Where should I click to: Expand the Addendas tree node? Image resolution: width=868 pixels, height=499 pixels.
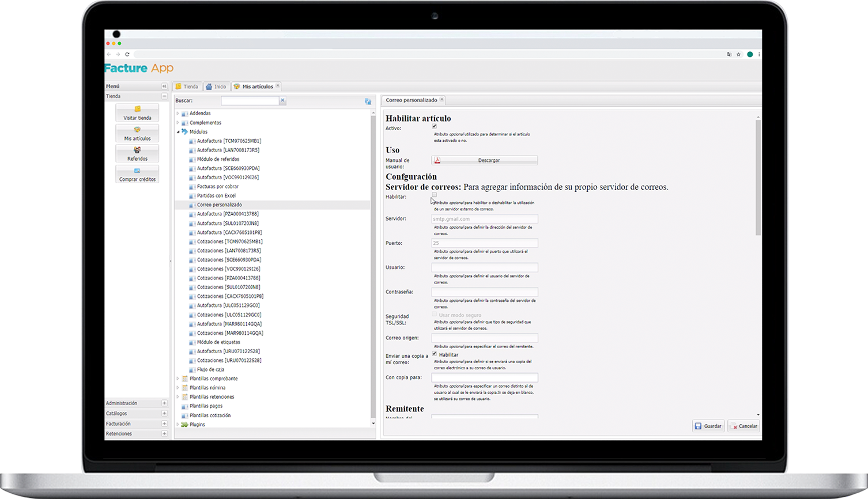178,114
